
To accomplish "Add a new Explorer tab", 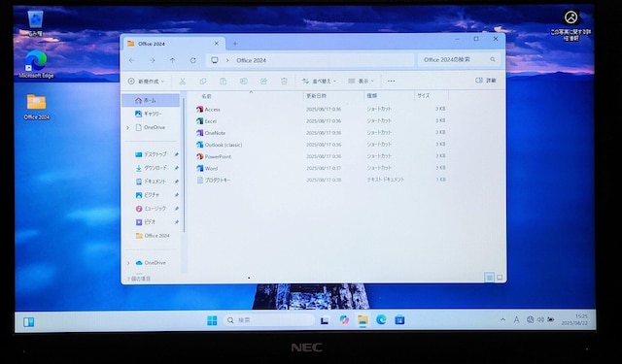I will point(235,44).
